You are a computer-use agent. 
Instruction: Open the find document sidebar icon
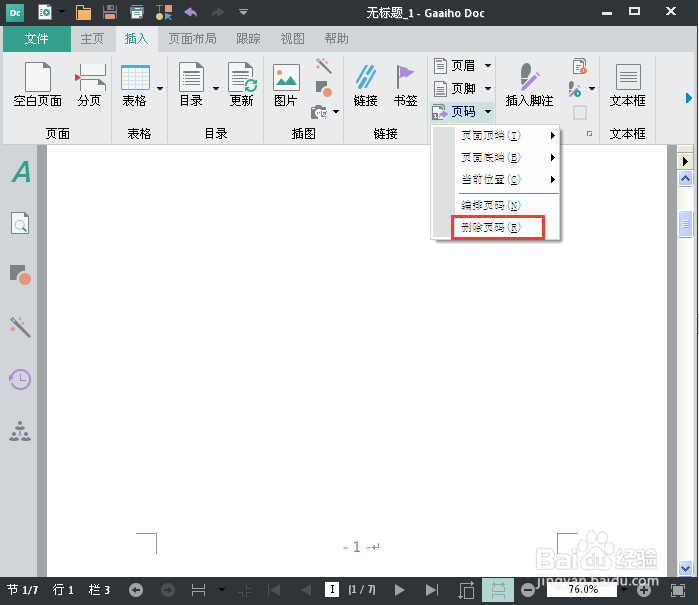20,223
